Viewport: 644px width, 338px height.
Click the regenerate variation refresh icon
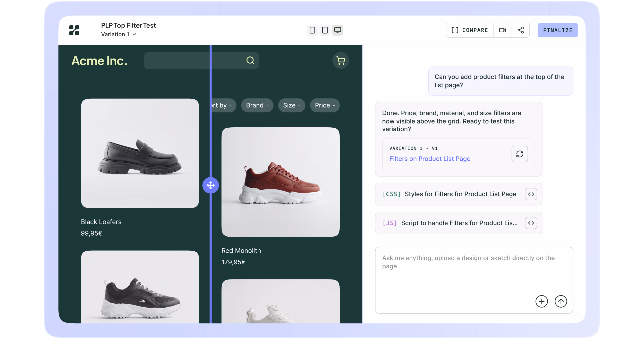pyautogui.click(x=520, y=154)
